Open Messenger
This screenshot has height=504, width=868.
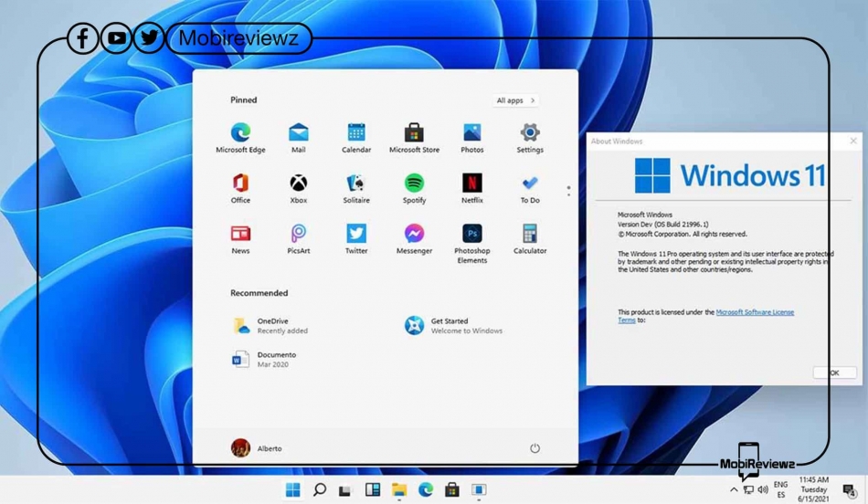414,238
